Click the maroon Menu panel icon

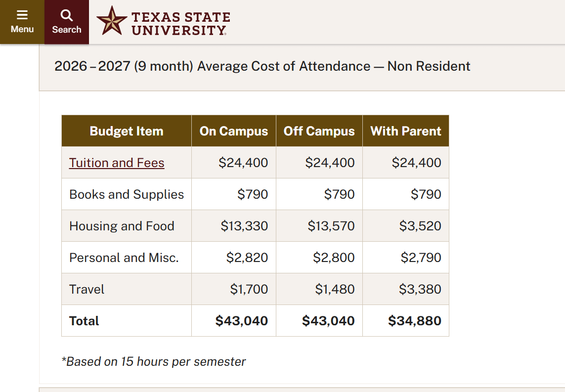point(22,22)
